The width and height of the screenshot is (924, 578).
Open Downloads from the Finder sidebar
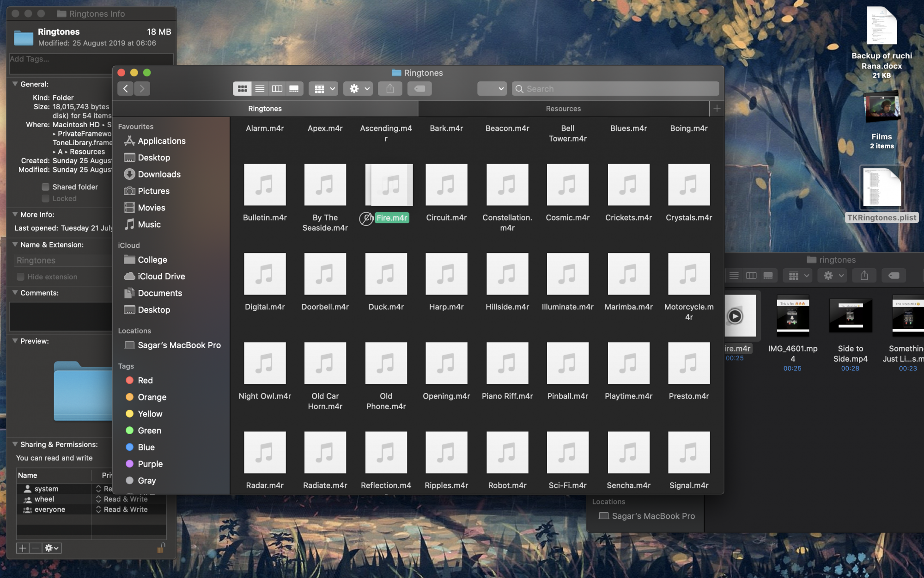tap(159, 174)
